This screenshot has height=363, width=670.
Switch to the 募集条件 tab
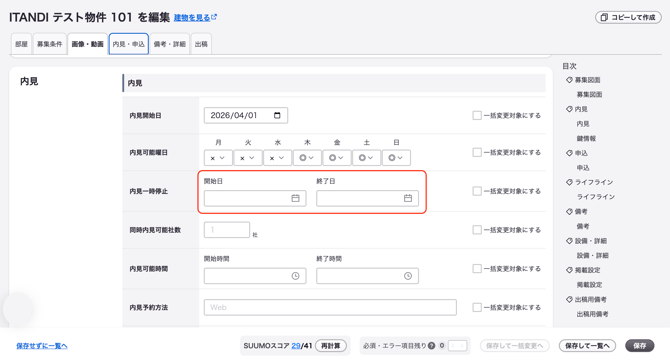click(50, 44)
